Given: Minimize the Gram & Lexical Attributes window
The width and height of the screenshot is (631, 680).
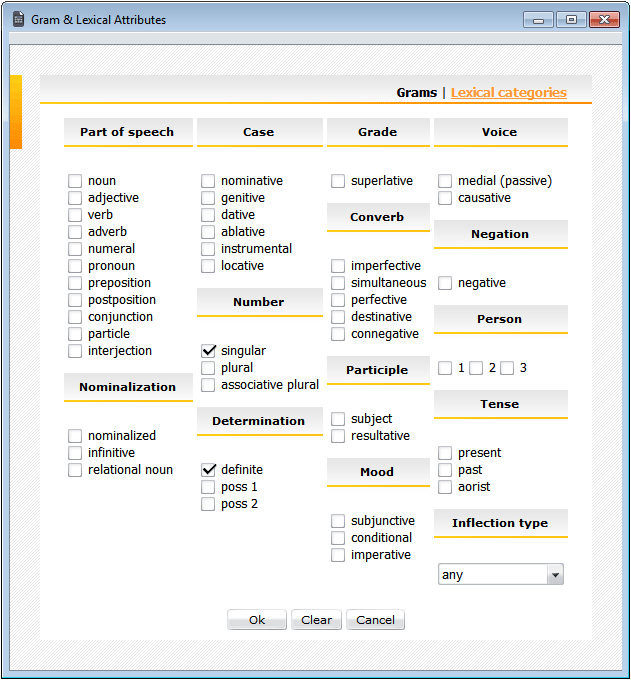Looking at the screenshot, I should [x=538, y=20].
